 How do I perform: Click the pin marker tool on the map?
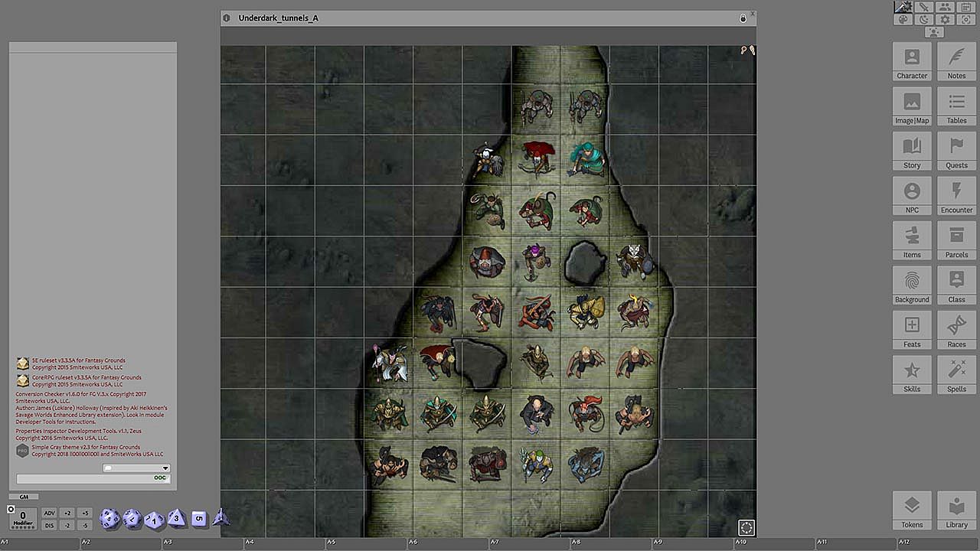click(743, 51)
